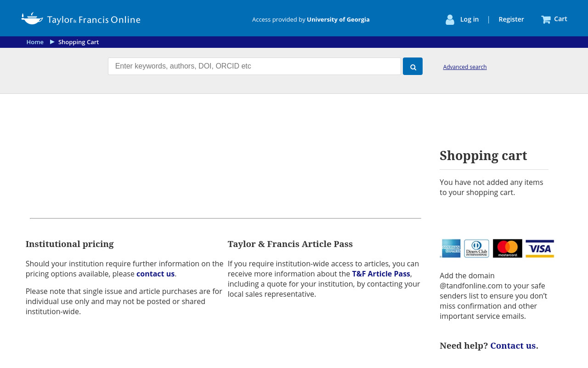Click the Institutional pricing heading

pyautogui.click(x=69, y=244)
